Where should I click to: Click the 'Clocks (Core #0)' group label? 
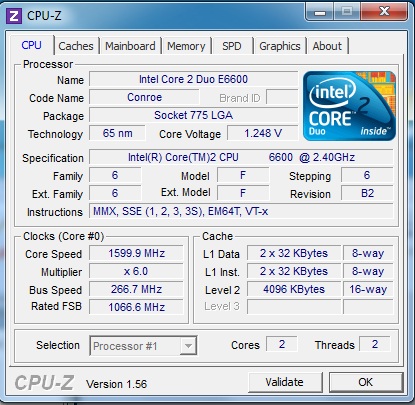(x=64, y=236)
